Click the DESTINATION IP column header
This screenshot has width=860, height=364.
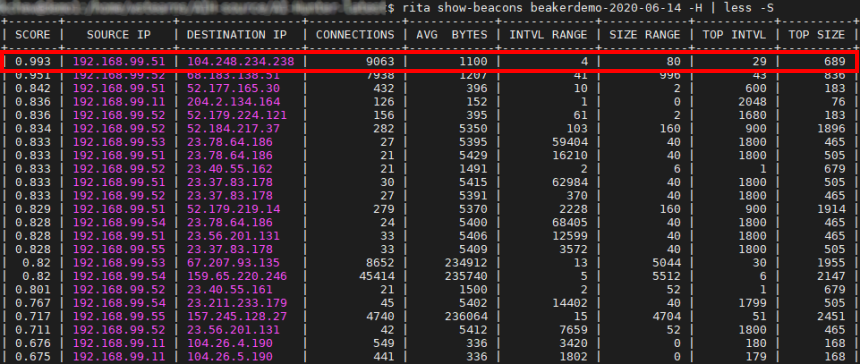point(240,34)
